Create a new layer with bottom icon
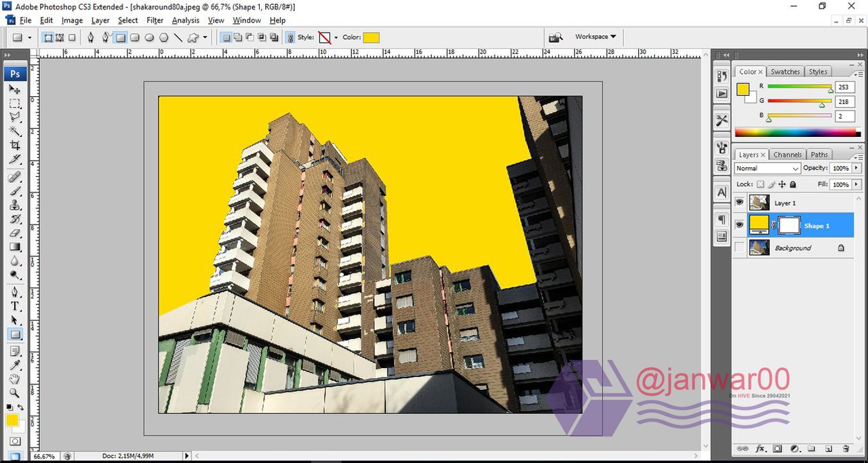 click(x=829, y=449)
